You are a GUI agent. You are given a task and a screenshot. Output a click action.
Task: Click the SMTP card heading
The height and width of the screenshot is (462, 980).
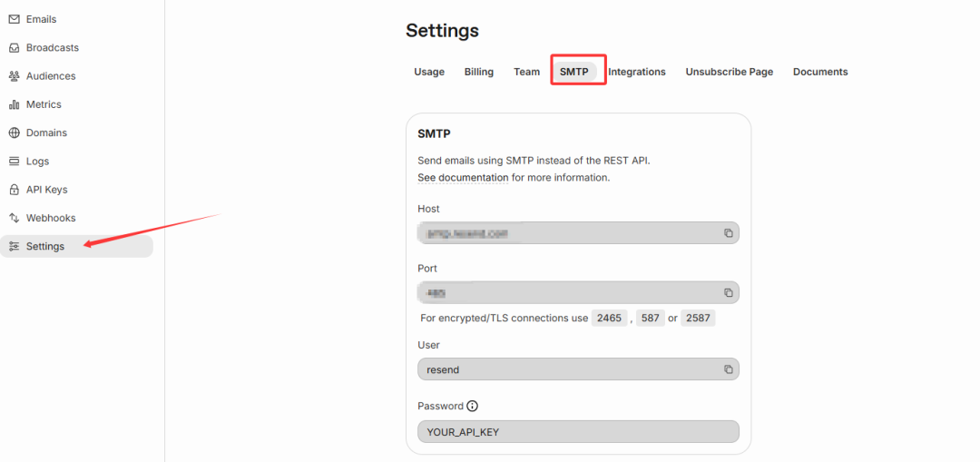tap(435, 133)
